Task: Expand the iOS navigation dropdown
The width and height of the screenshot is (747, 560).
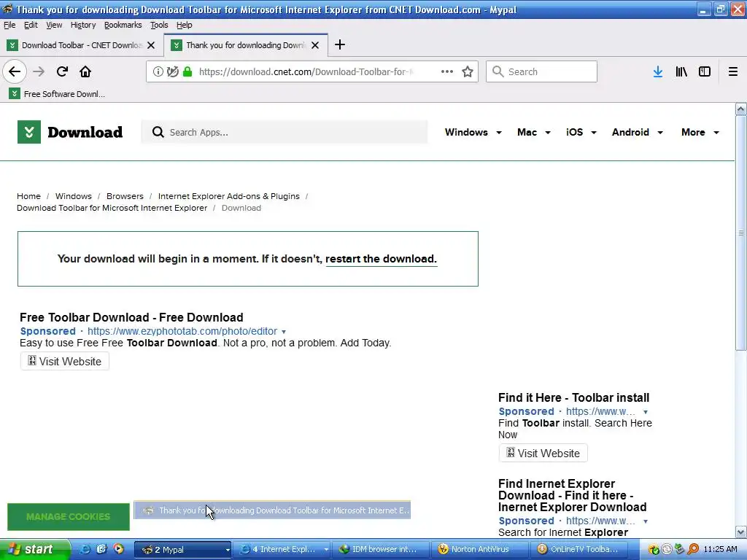Action: [x=594, y=133]
